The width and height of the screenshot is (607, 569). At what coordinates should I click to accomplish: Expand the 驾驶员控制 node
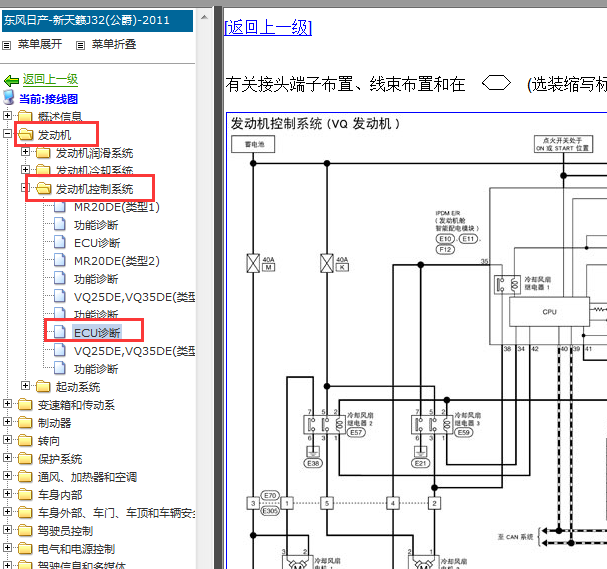(x=7, y=529)
